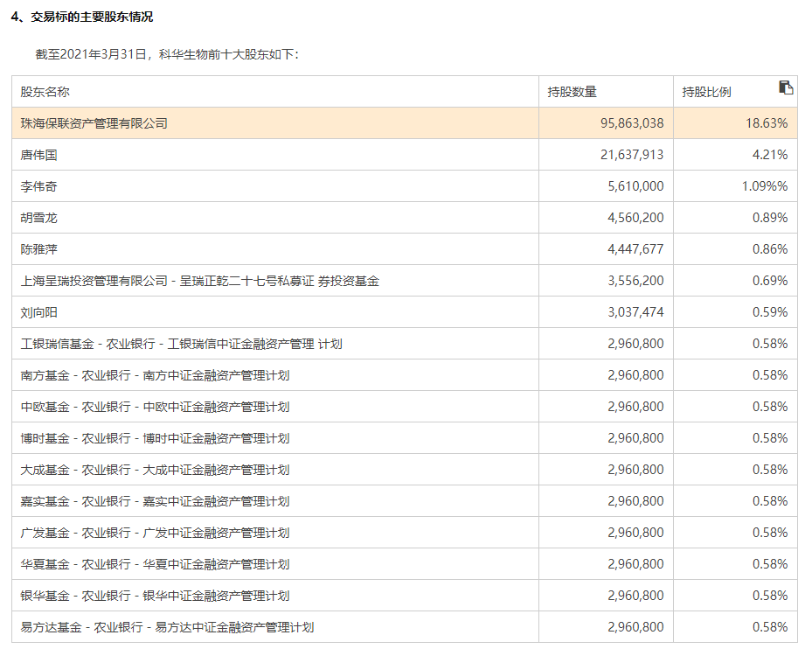
Task: Click shareholder name 唐伟国
Action: click(x=38, y=155)
